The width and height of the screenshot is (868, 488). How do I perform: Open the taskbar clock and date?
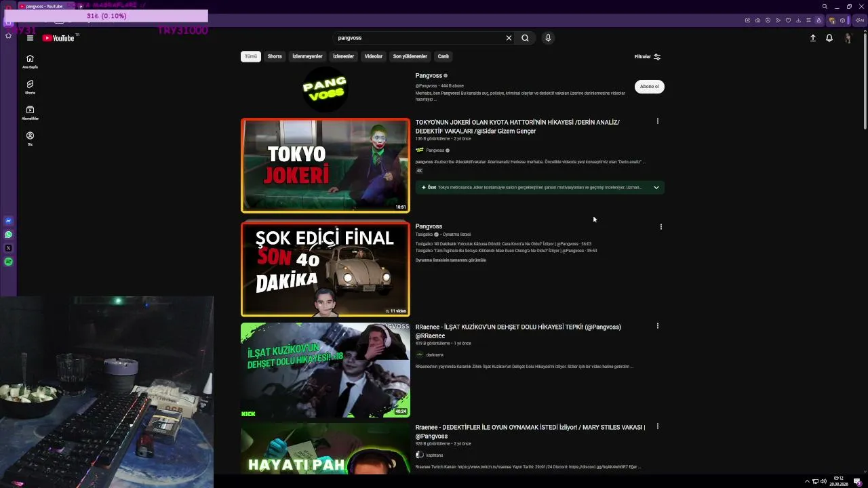click(x=839, y=481)
